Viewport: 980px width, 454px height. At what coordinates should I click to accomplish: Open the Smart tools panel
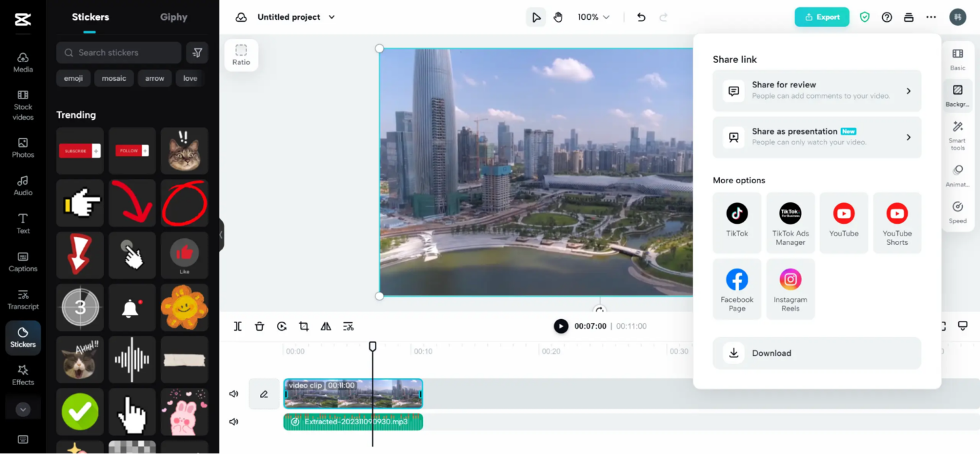(957, 134)
